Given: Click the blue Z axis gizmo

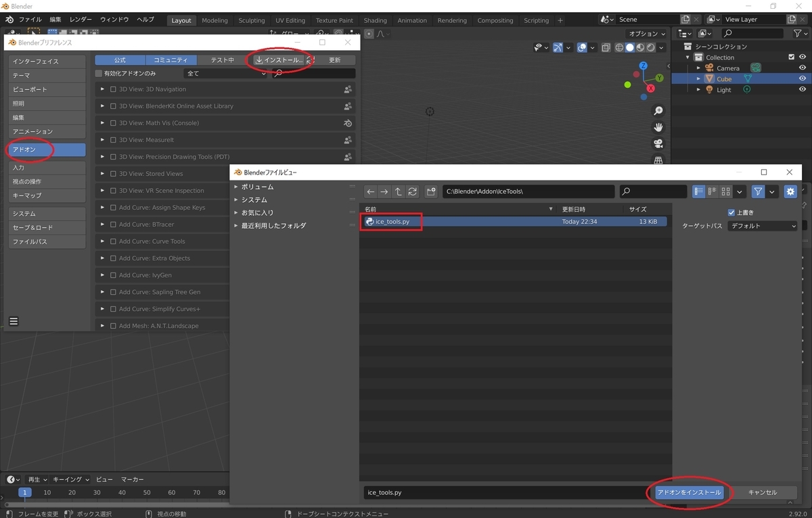Looking at the screenshot, I should (x=643, y=66).
